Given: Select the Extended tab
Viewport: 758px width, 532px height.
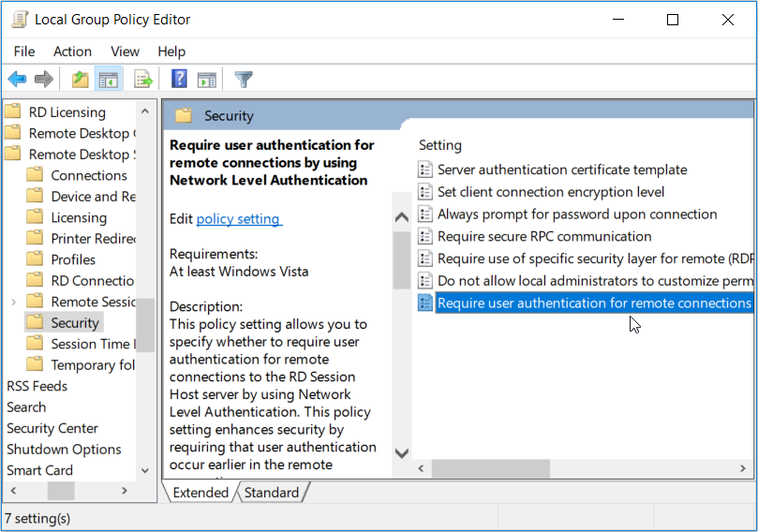Looking at the screenshot, I should 201,493.
